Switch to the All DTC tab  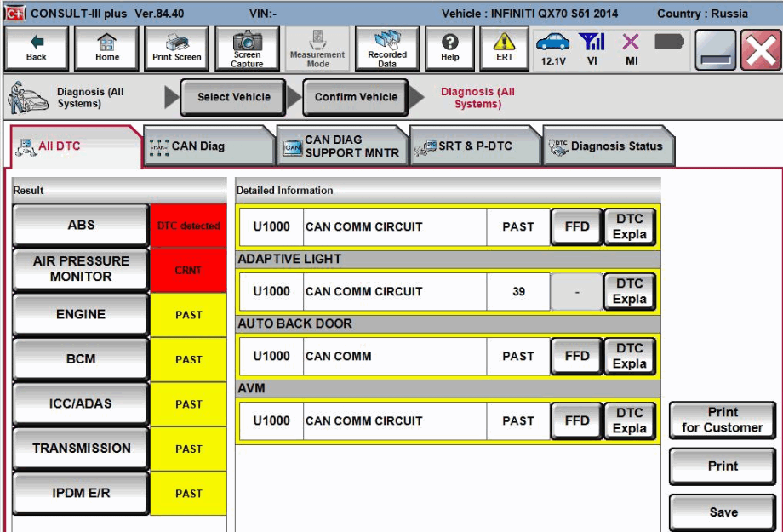[x=75, y=146]
